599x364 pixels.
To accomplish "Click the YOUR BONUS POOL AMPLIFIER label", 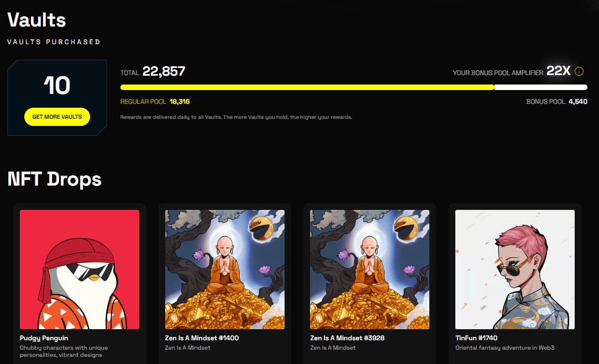I will [498, 72].
